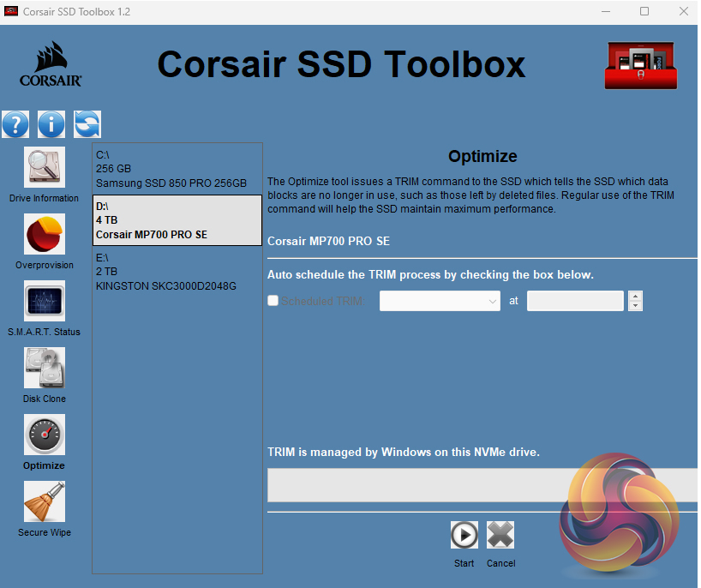The height and width of the screenshot is (588, 701).
Task: Open S.M.A.R.T. Status panel
Action: coord(44,301)
